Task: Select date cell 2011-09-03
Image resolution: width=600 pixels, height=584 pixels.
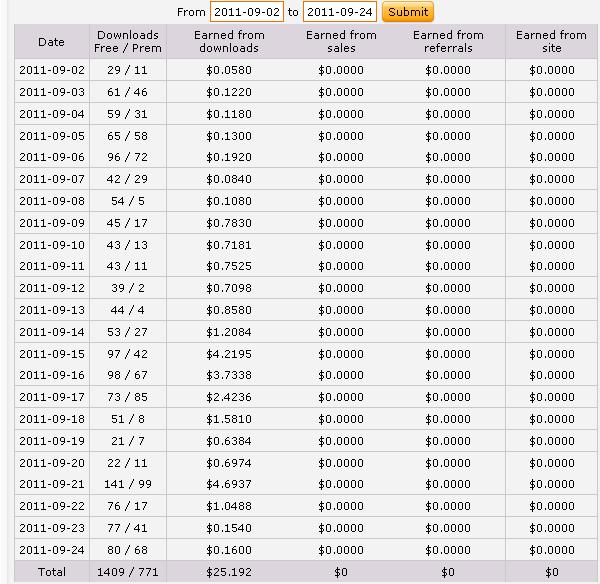Action: point(52,92)
